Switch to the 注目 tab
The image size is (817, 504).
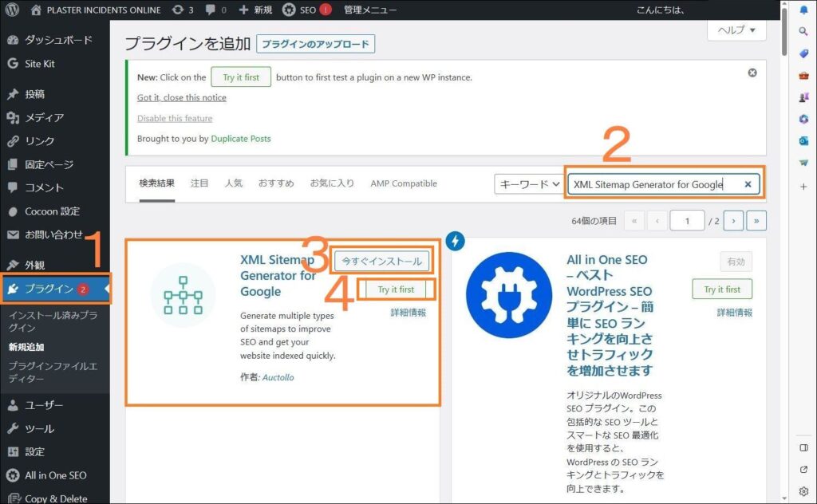tap(199, 183)
